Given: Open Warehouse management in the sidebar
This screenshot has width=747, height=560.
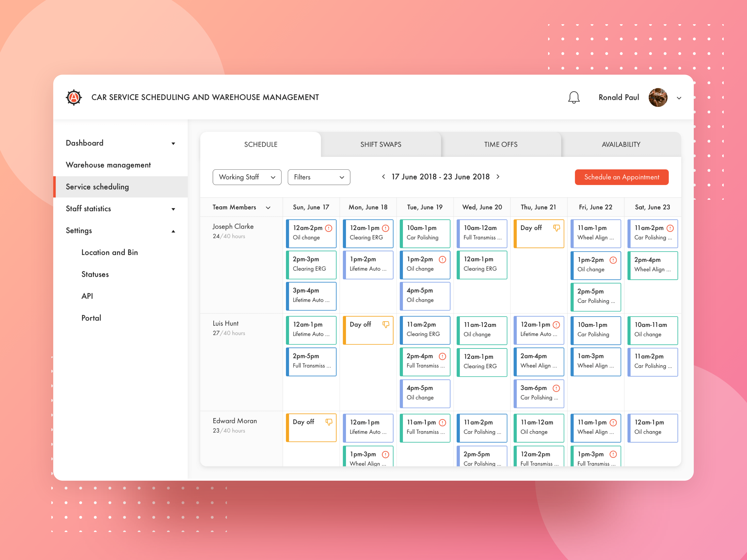Looking at the screenshot, I should [108, 165].
